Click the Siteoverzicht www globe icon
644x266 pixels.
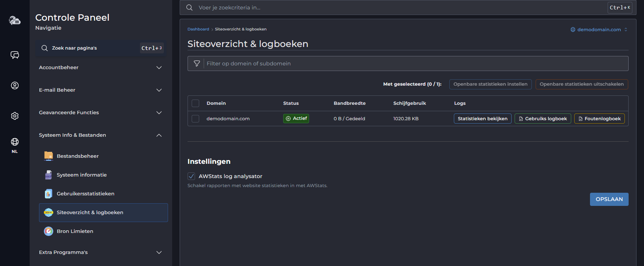[x=48, y=212]
